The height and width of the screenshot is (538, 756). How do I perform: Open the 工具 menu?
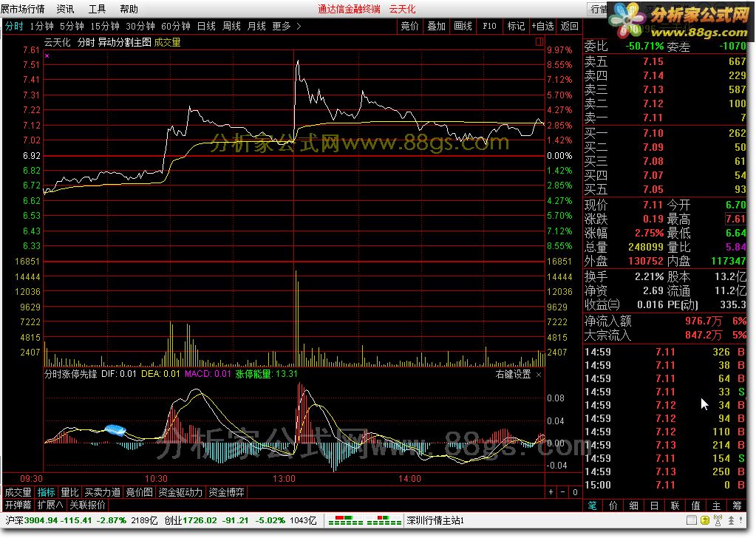97,9
